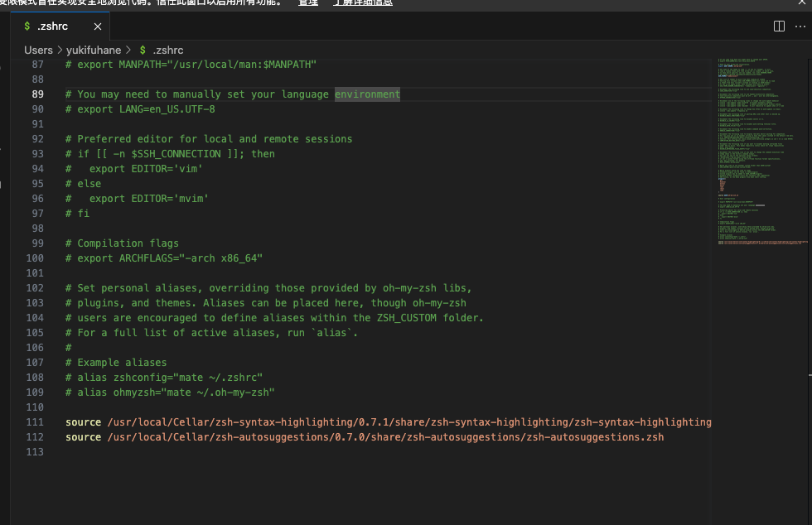
Task: Click the 管理 link in the banner
Action: pyautogui.click(x=308, y=3)
